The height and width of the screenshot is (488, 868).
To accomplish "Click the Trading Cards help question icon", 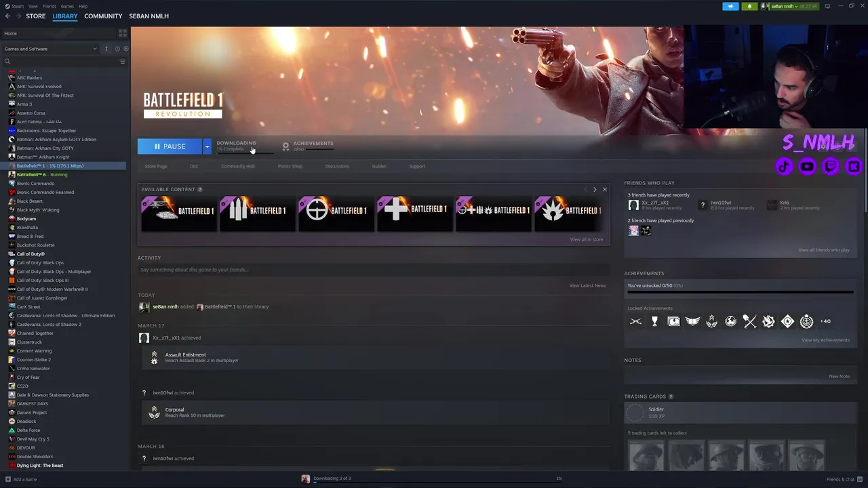I will [671, 396].
